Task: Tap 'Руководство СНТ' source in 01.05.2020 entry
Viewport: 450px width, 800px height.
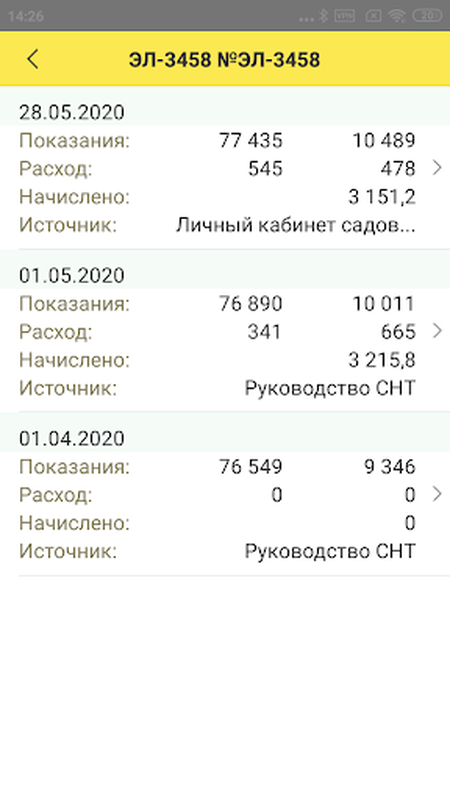Action: point(330,388)
